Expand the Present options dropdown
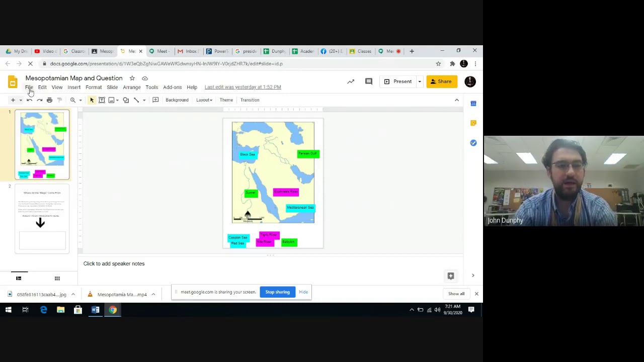Screen dimensions: 644x362 coord(419,81)
